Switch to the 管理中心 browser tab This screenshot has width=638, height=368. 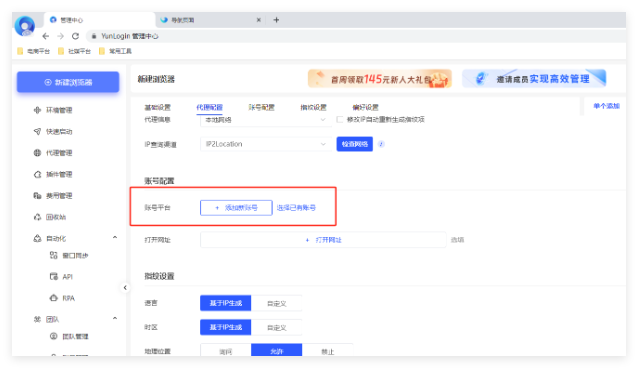tap(100, 20)
